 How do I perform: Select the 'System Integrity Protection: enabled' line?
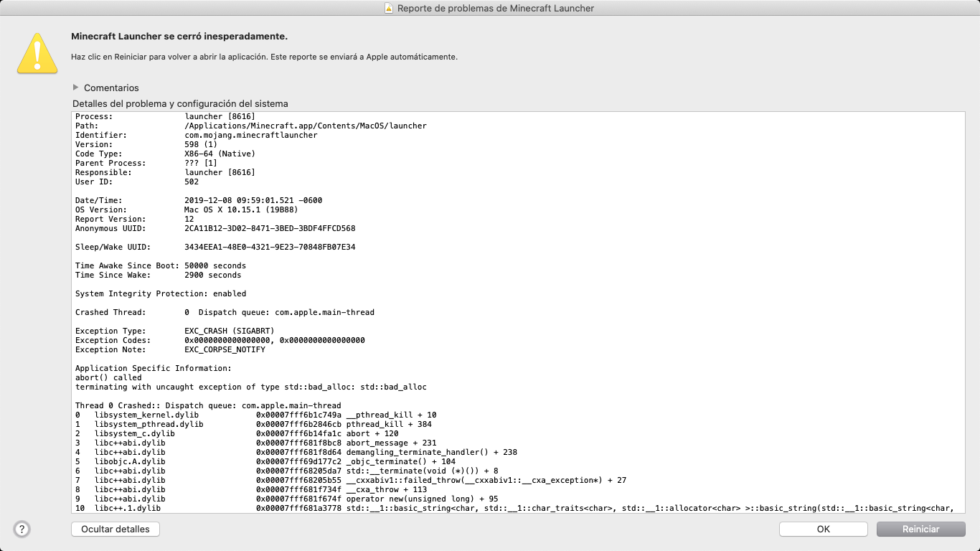[161, 293]
